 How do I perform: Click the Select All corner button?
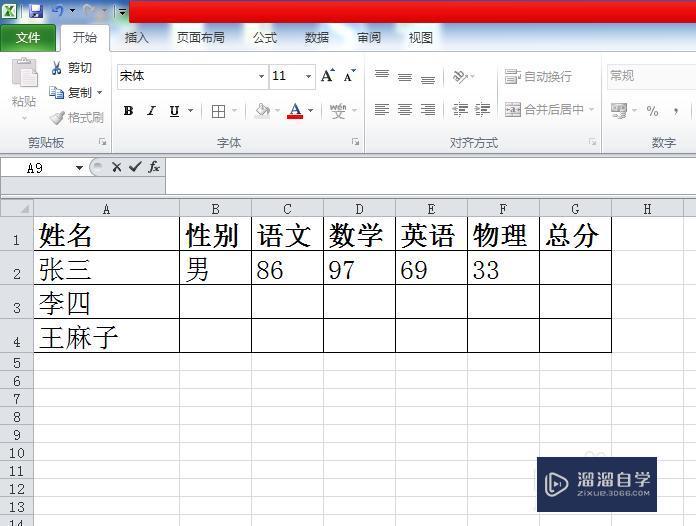point(17,208)
